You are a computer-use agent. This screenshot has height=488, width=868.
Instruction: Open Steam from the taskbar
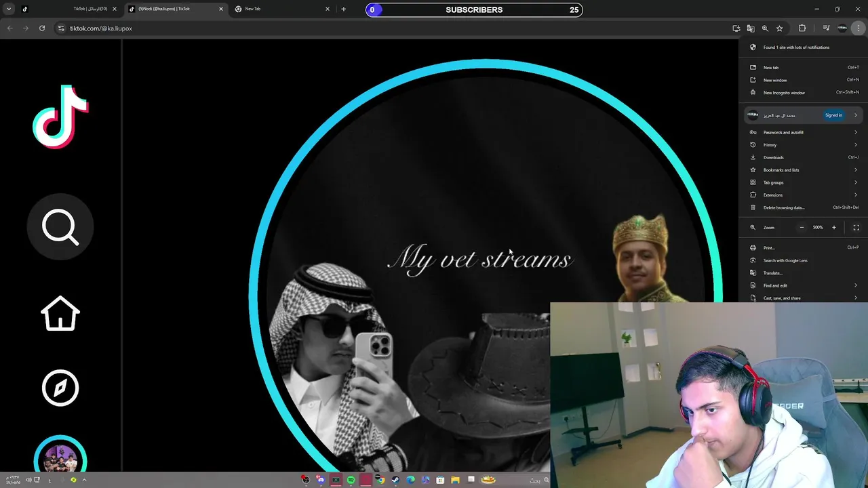pyautogui.click(x=395, y=480)
